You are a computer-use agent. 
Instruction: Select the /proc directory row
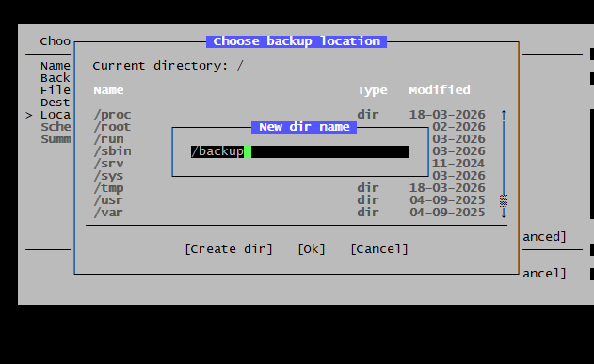[x=289, y=114]
